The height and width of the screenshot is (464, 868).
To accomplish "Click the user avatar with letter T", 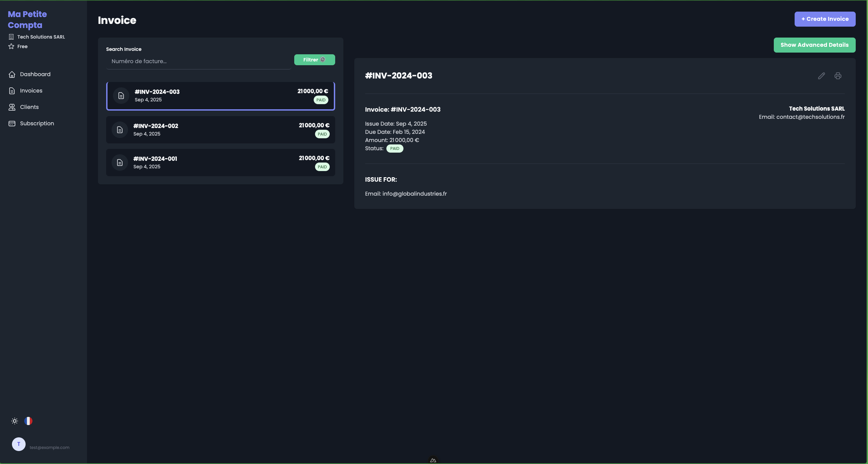I will 19,444.
